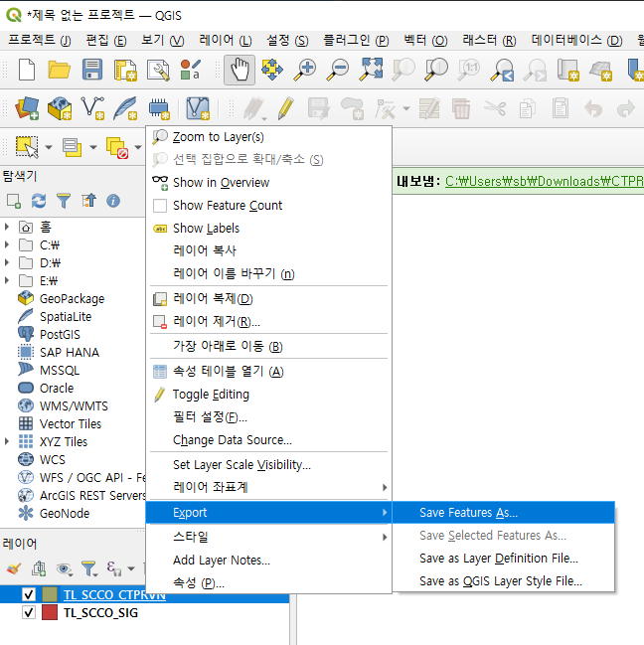Select the Zoom In tool

[305, 70]
